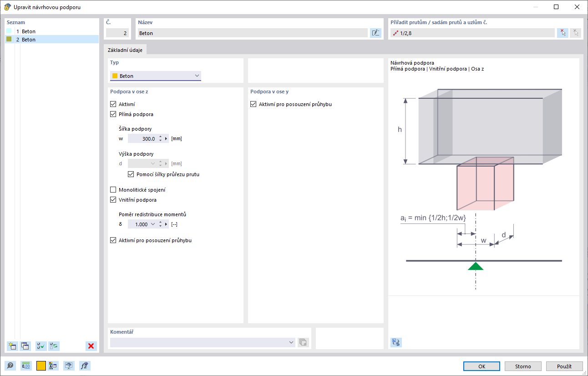Click the Název field containing Beton
588x376 pixels.
coord(252,33)
